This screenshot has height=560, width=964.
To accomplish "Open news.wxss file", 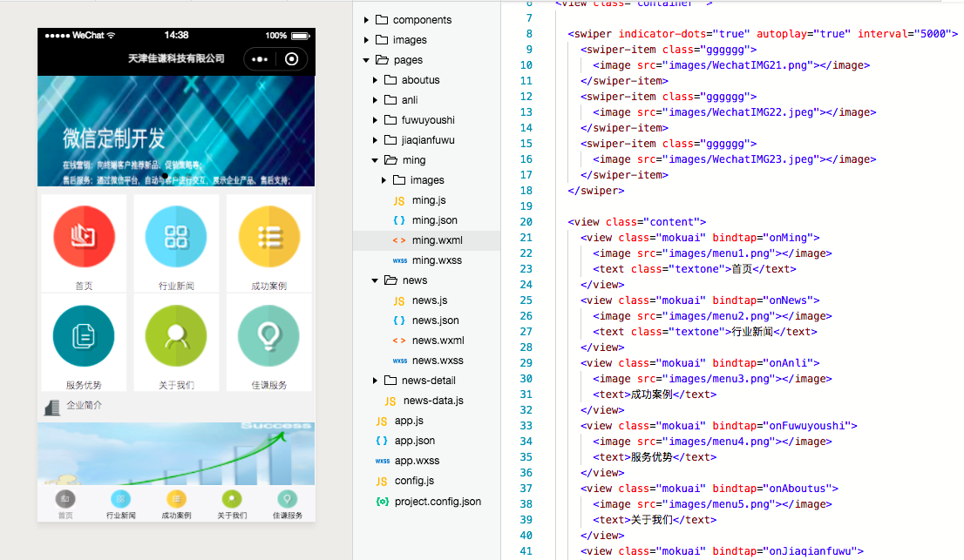I will [x=438, y=361].
